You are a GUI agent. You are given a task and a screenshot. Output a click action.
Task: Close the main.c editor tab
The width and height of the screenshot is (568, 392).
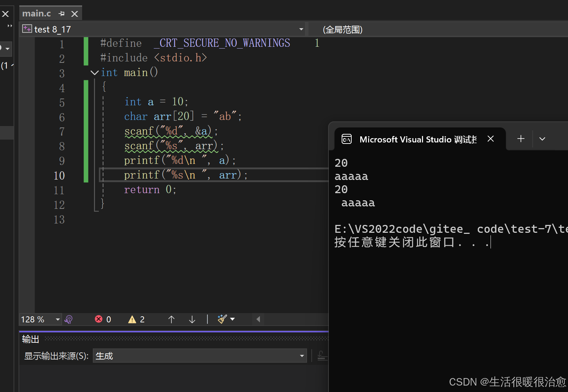[x=75, y=14]
